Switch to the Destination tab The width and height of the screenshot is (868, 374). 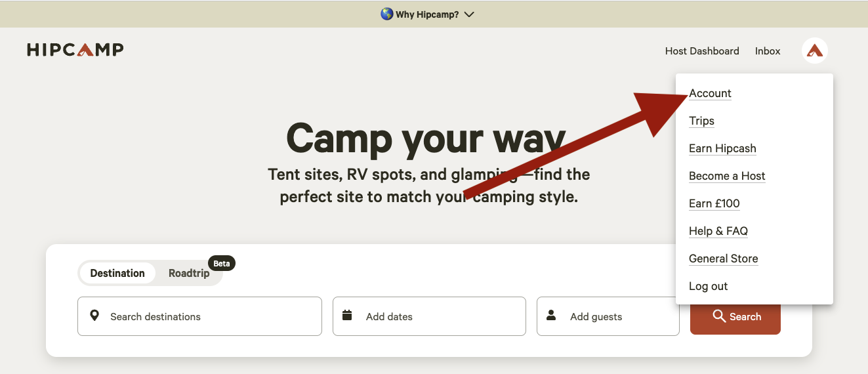click(x=117, y=273)
